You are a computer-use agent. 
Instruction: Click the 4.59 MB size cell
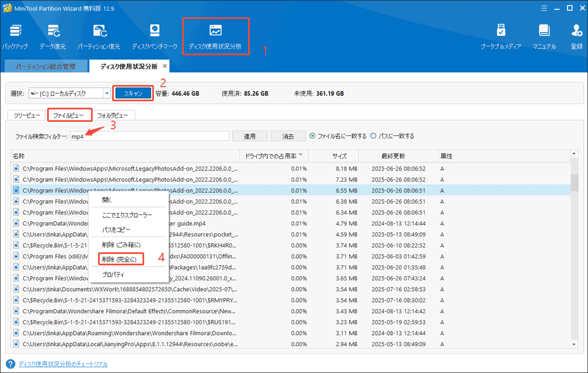click(x=346, y=234)
